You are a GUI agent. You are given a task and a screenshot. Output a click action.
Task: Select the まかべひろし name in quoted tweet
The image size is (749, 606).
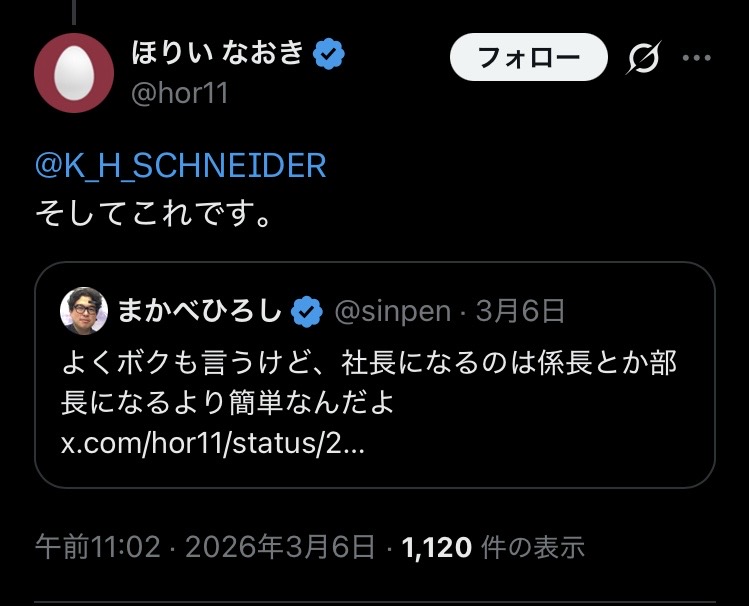pos(200,312)
